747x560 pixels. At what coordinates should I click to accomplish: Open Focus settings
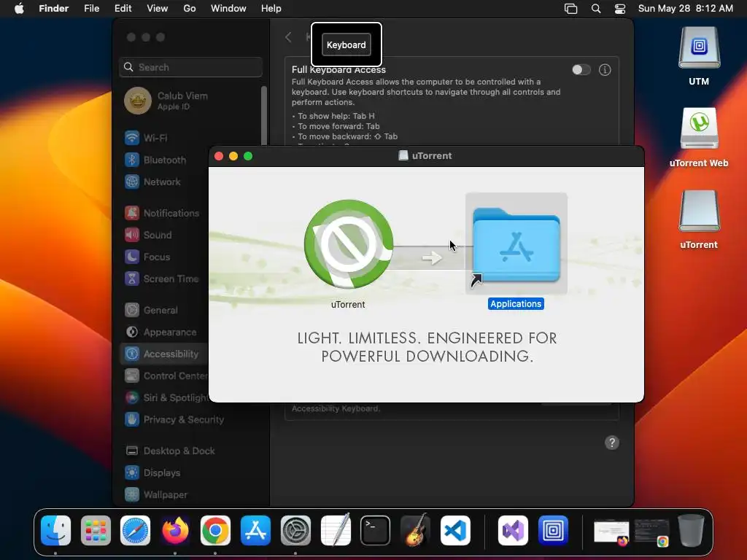(x=164, y=257)
